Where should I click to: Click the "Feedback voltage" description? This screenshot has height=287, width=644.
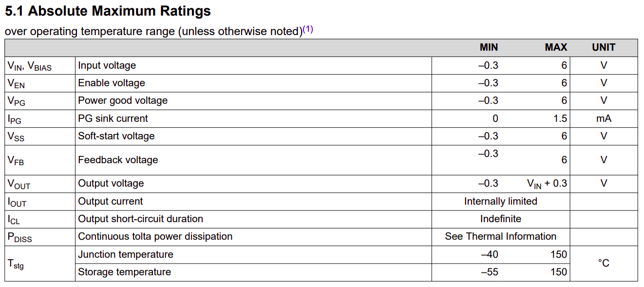(118, 160)
